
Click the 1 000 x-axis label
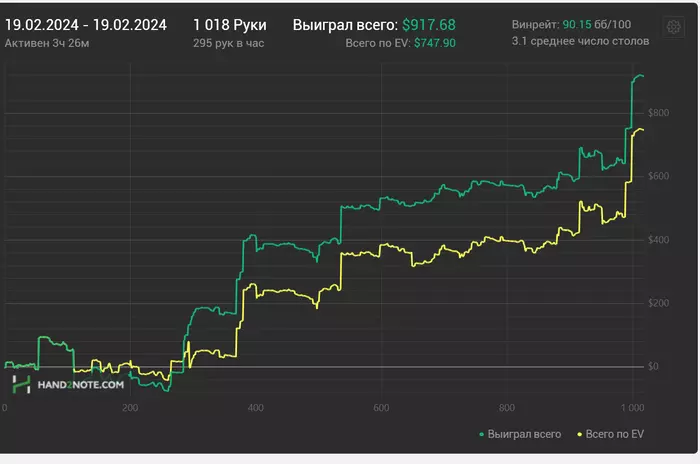[633, 408]
